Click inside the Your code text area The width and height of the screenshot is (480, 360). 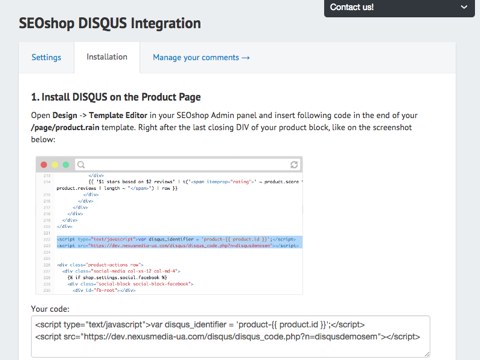(x=231, y=336)
